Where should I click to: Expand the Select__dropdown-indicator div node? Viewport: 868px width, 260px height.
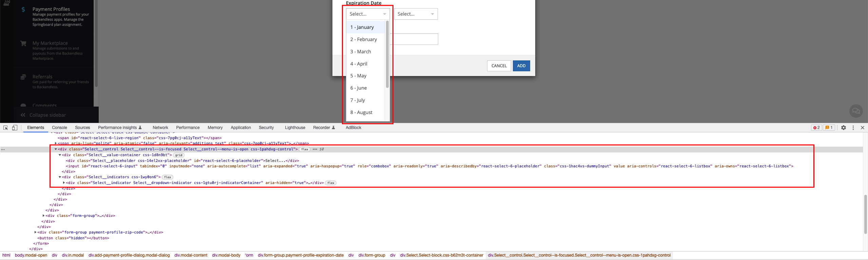(64, 183)
